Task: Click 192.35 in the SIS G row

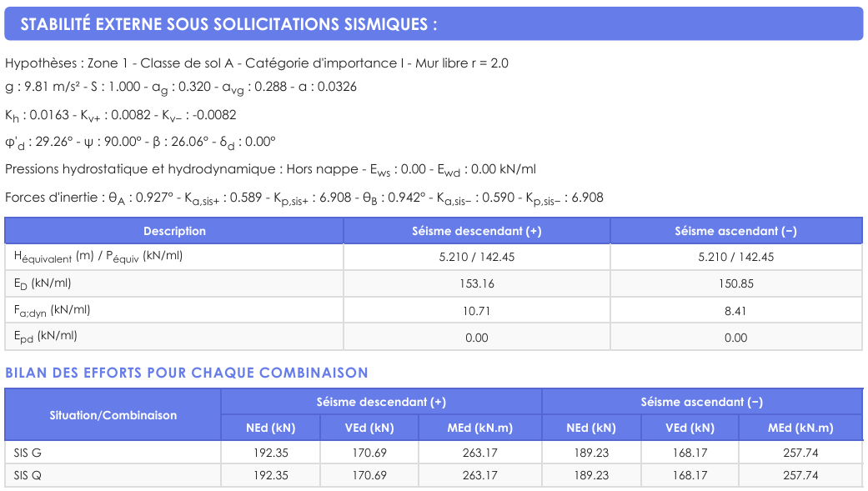Action: [x=271, y=453]
